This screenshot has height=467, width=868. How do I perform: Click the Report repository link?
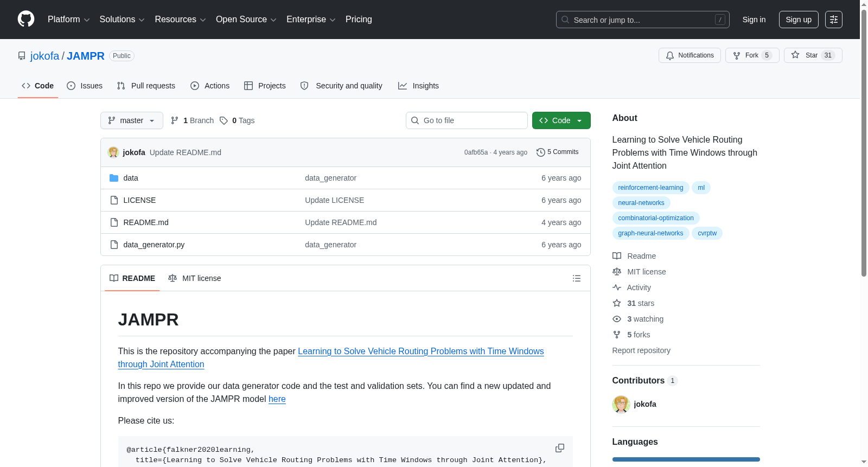[641, 350]
